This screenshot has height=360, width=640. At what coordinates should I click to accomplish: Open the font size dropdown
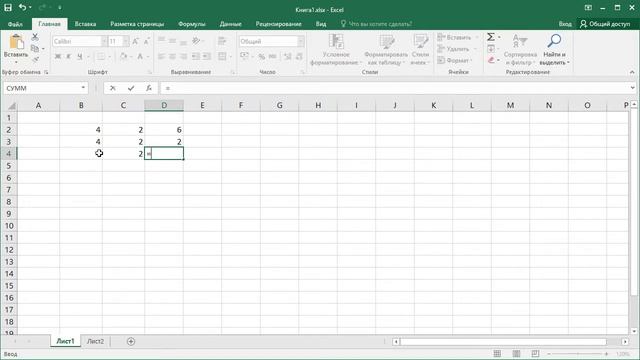click(x=126, y=41)
